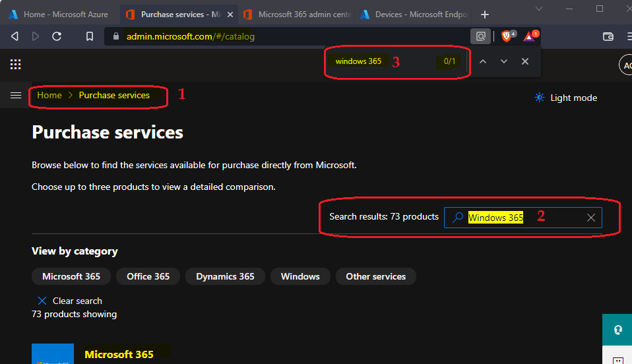
Task: Open Brave Rewards triangle icon
Action: click(x=529, y=36)
